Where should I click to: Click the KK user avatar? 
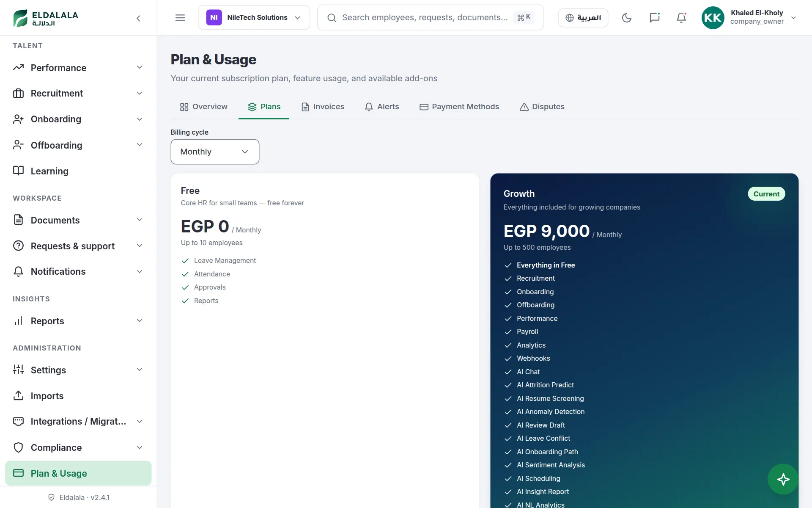(713, 18)
